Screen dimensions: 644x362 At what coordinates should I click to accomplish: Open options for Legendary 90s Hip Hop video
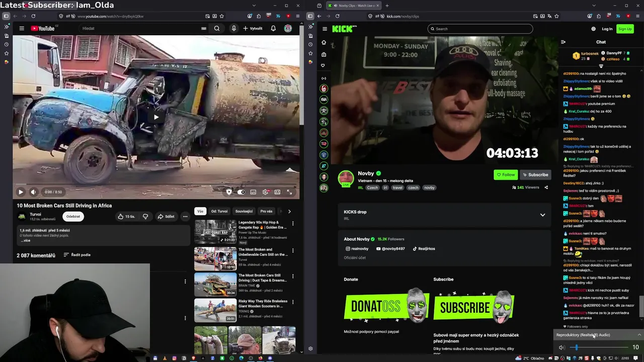(x=293, y=223)
